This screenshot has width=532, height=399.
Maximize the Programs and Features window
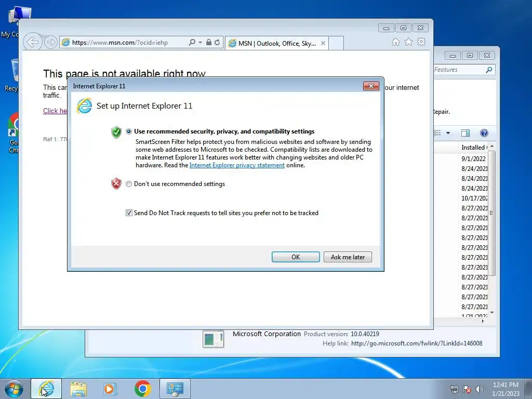tap(470, 55)
